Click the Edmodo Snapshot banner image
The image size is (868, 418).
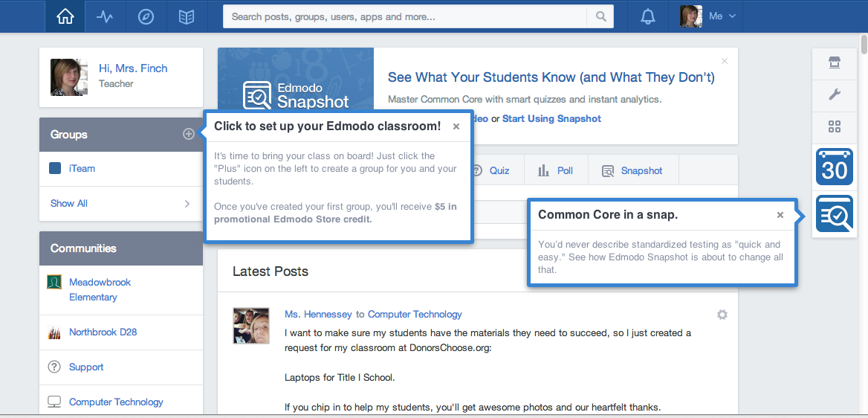point(296,80)
